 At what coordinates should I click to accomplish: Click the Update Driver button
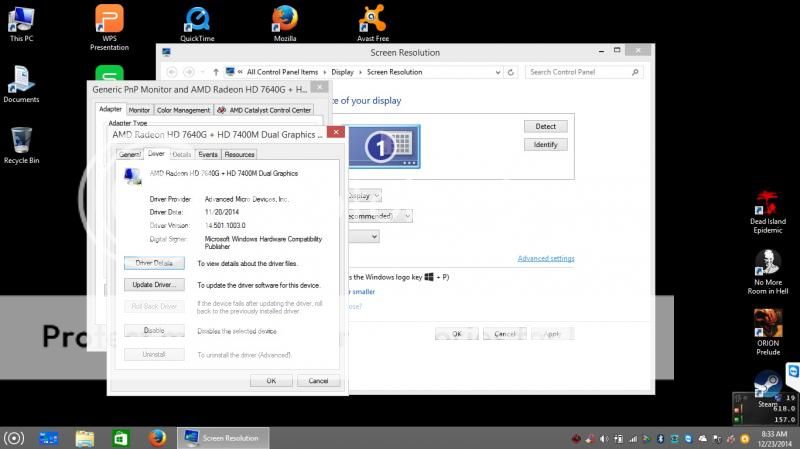[154, 285]
